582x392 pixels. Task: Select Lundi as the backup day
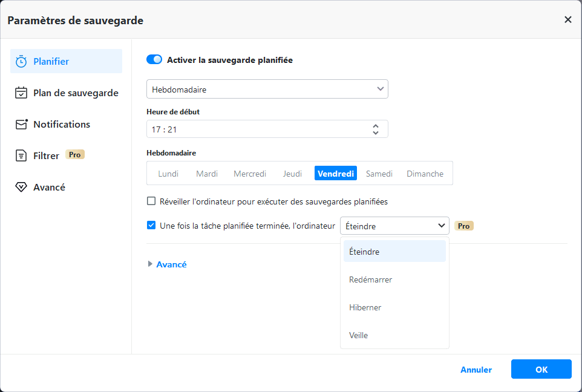(168, 174)
